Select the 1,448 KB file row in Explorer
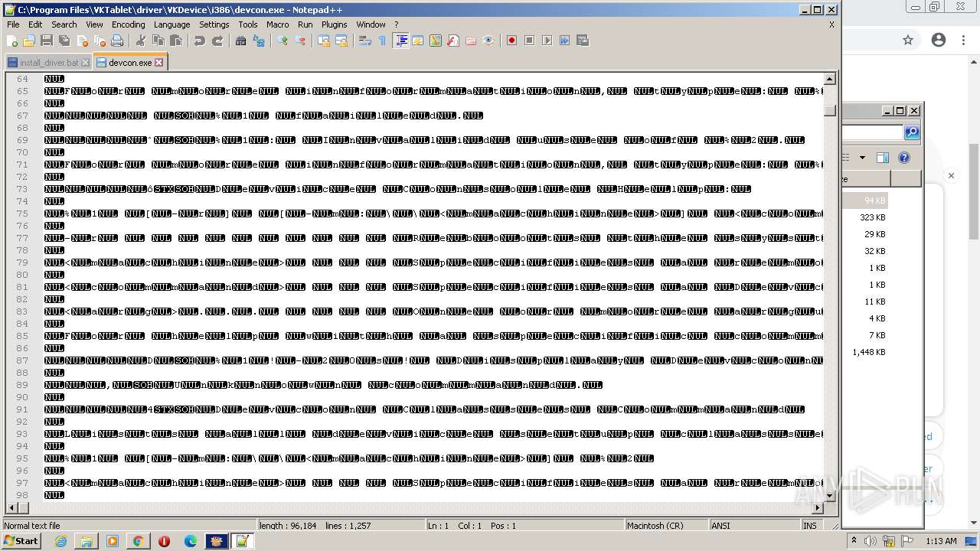980x551 pixels. (867, 352)
